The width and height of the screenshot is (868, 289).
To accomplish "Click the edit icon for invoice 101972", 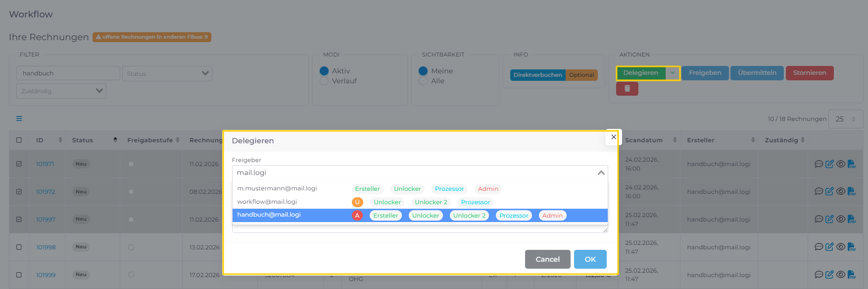I will 829,192.
